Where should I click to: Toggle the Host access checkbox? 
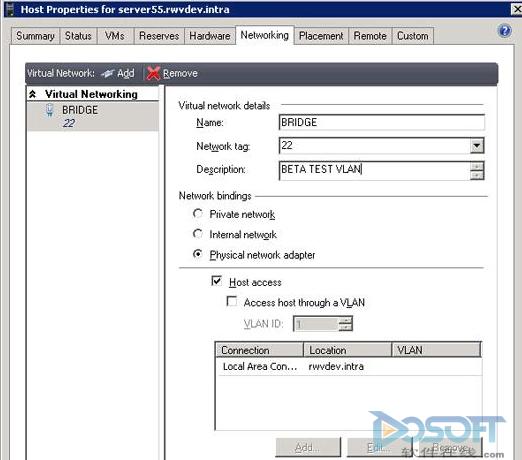click(216, 281)
